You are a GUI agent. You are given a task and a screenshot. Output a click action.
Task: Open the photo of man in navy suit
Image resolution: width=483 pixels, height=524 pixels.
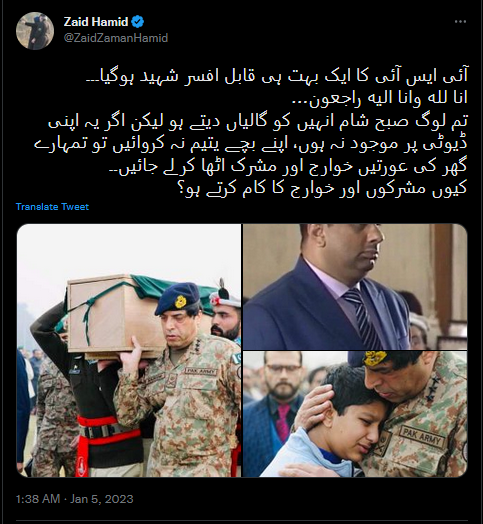(355, 287)
